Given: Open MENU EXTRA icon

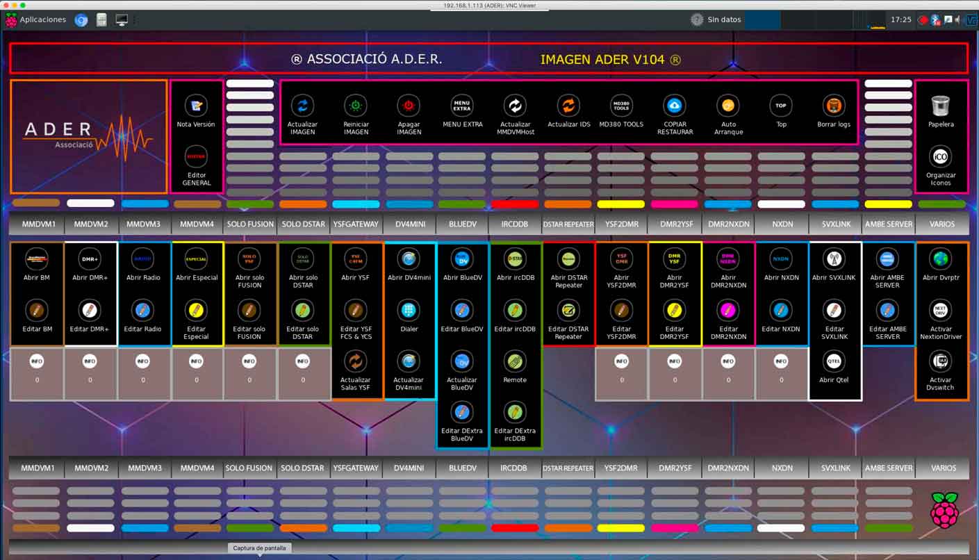Looking at the screenshot, I should click(462, 106).
